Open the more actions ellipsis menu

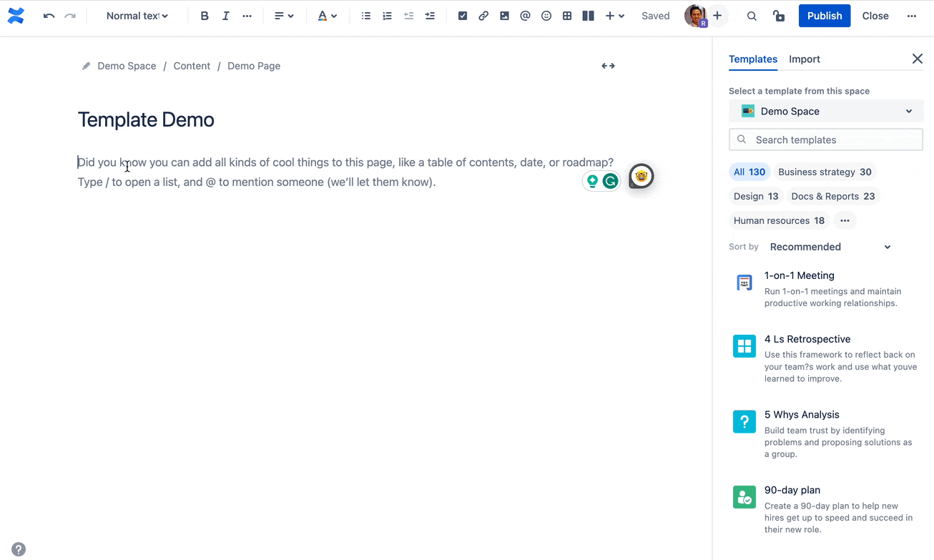point(912,16)
